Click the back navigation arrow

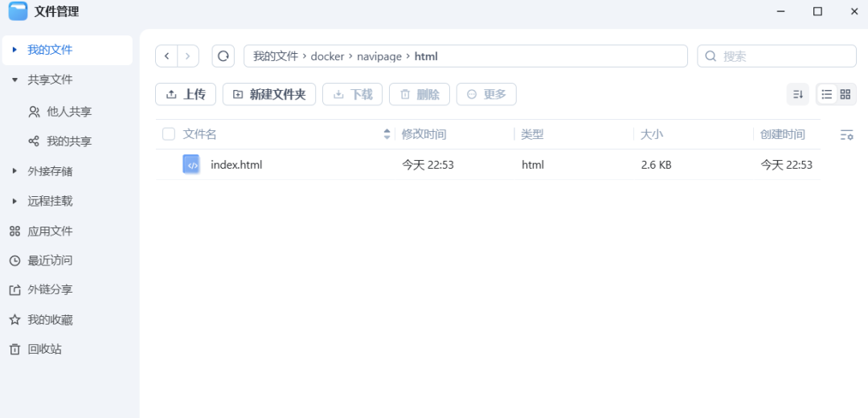tap(166, 56)
